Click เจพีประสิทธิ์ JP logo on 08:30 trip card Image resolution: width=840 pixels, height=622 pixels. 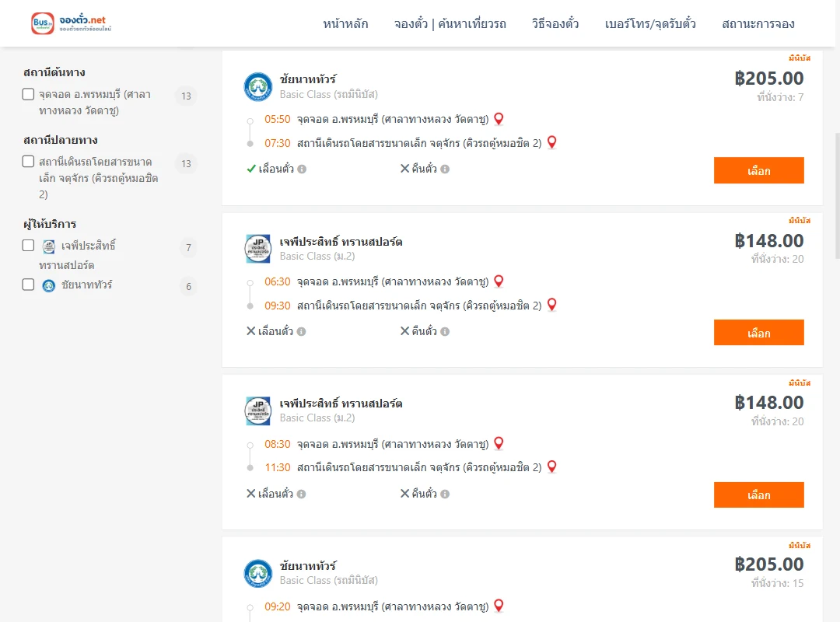coord(257,411)
